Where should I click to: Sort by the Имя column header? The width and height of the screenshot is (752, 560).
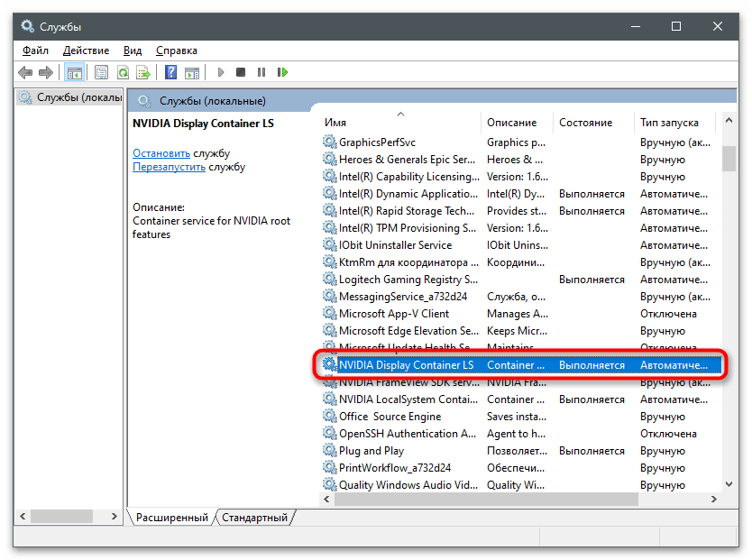pos(335,123)
